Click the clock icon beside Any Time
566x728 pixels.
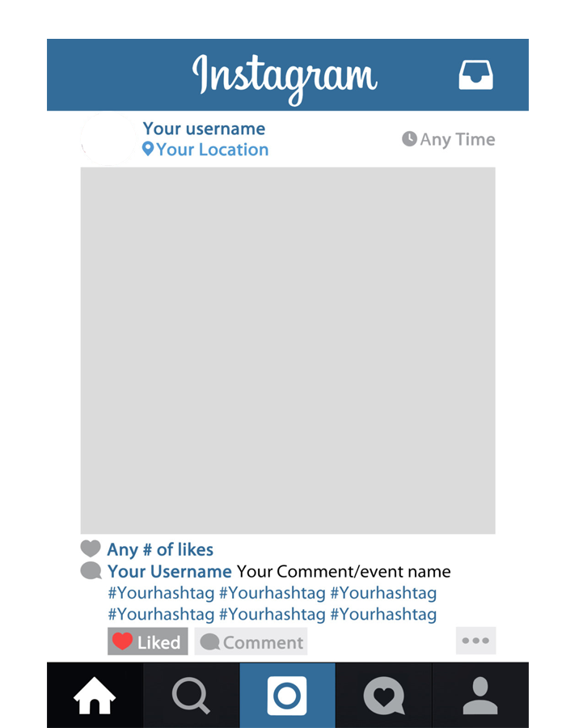coord(409,138)
